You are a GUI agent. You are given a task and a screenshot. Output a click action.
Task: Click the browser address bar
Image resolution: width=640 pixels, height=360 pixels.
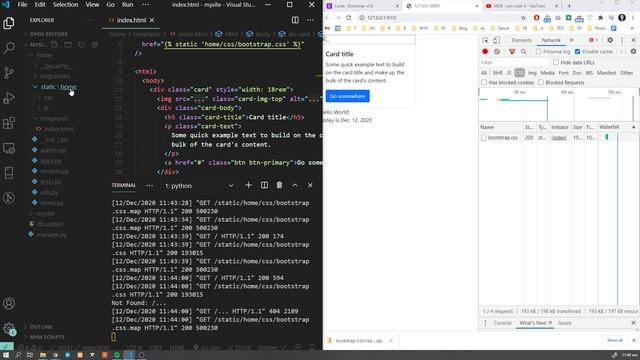tap(437, 18)
